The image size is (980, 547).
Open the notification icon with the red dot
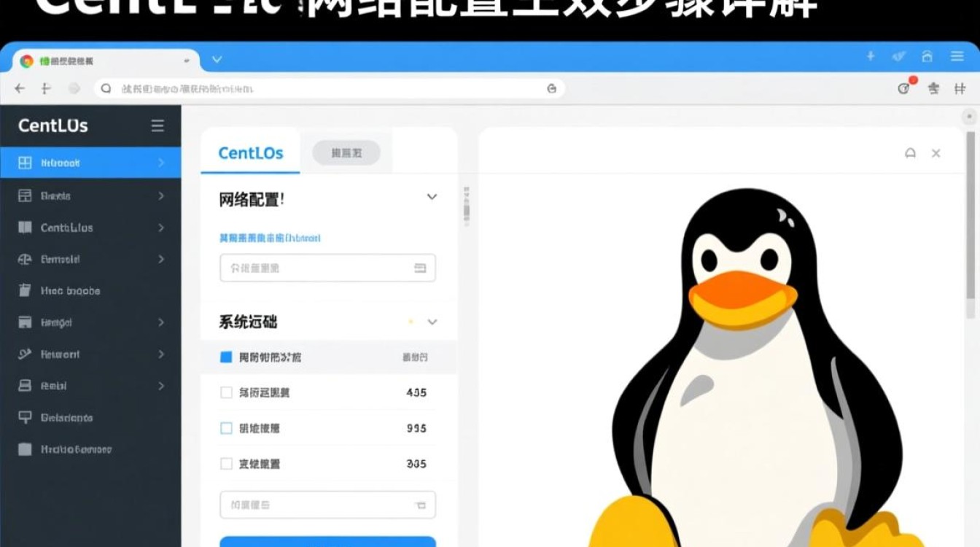[x=905, y=88]
